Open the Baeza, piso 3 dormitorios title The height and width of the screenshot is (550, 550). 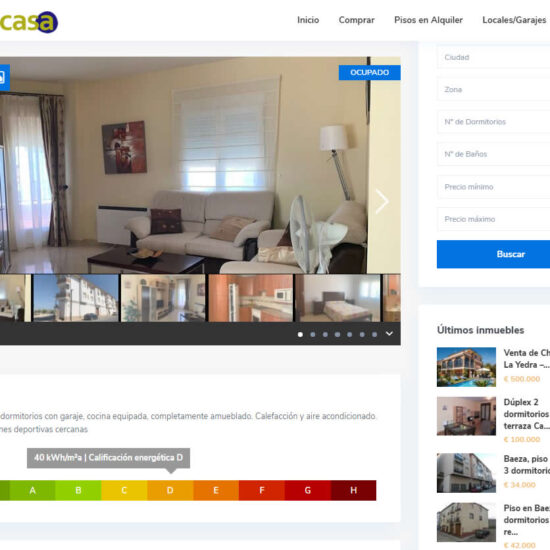[526, 464]
